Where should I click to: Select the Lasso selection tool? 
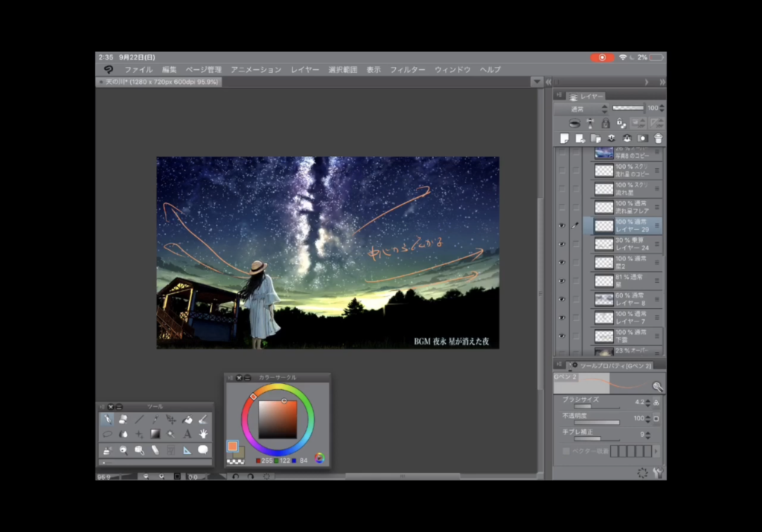pyautogui.click(x=107, y=435)
